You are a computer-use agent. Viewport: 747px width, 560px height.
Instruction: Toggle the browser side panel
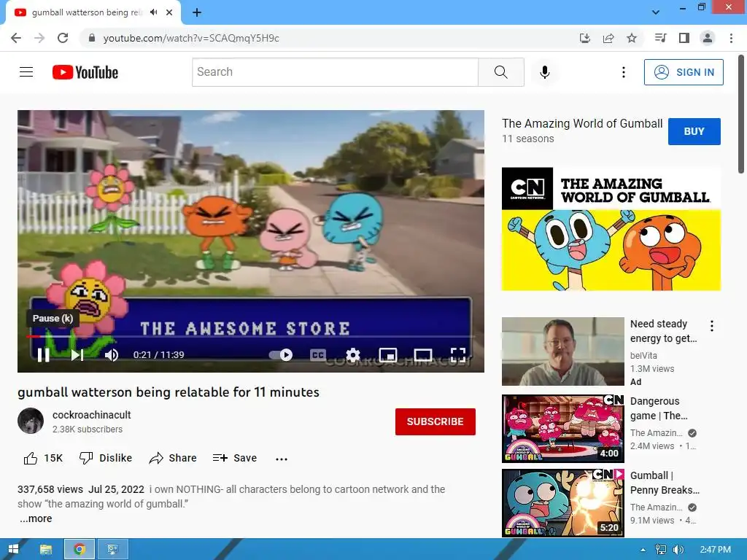click(684, 38)
